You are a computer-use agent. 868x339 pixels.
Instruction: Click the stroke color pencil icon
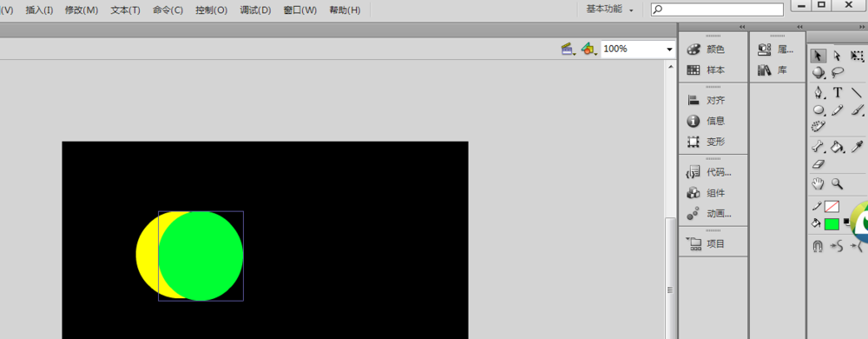click(x=817, y=207)
